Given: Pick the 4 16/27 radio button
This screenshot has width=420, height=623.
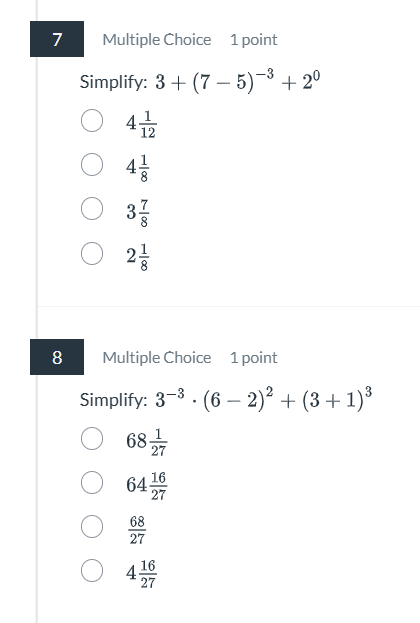Looking at the screenshot, I should [x=92, y=571].
